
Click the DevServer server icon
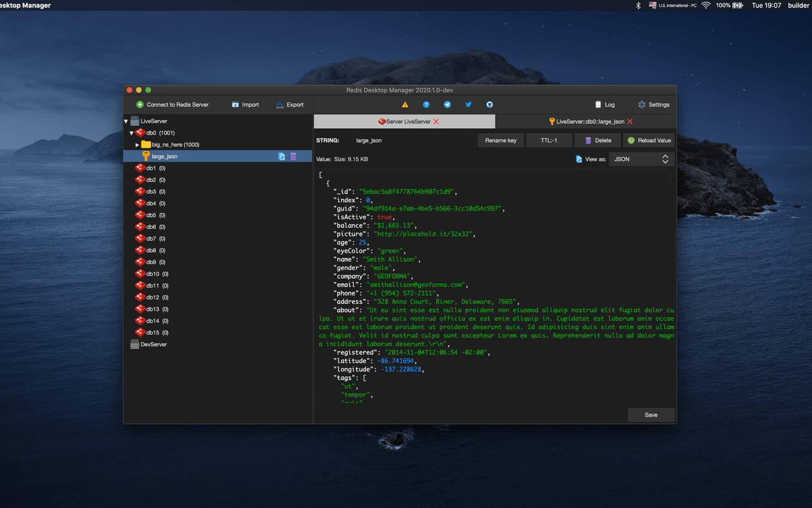[x=134, y=344]
